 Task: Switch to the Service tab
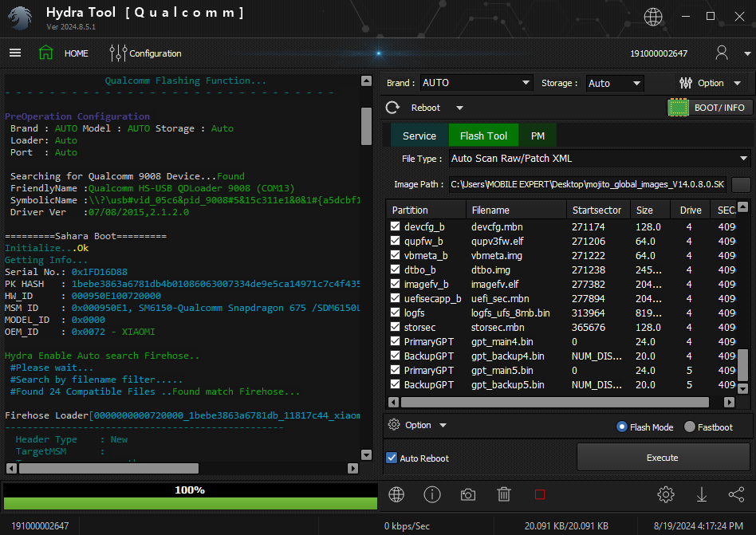click(x=419, y=136)
